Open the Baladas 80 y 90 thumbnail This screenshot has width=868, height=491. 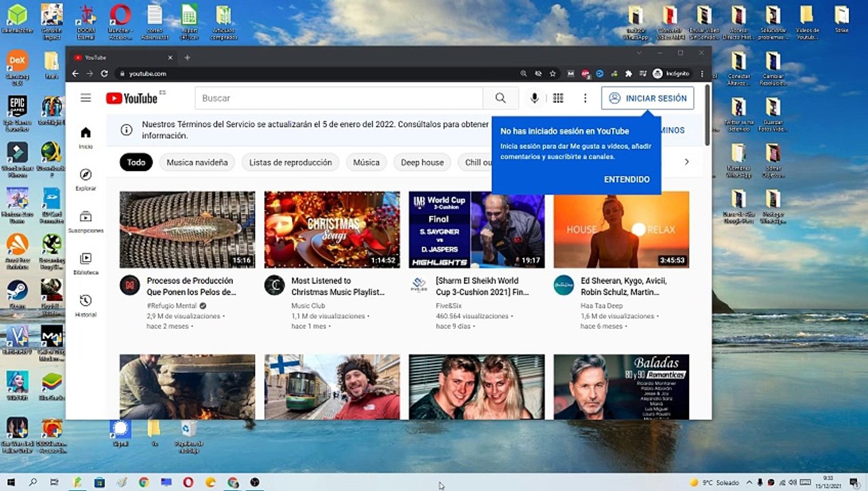[x=621, y=387]
